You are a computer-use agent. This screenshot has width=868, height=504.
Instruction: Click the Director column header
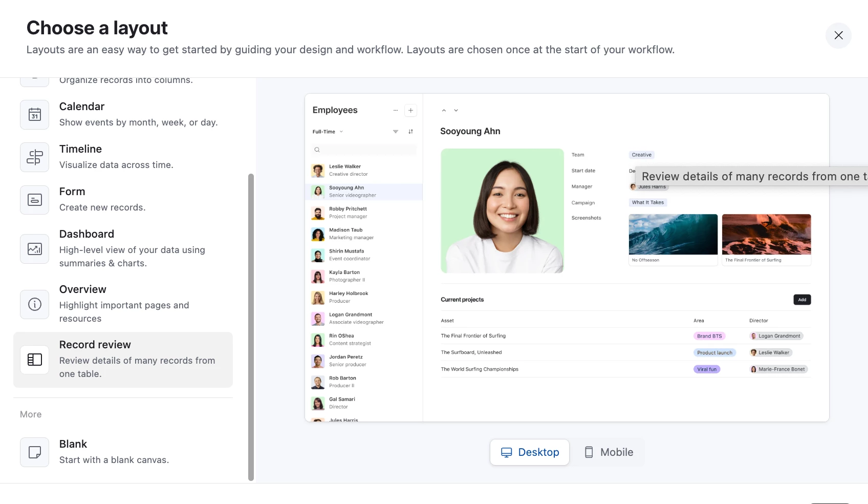point(758,321)
